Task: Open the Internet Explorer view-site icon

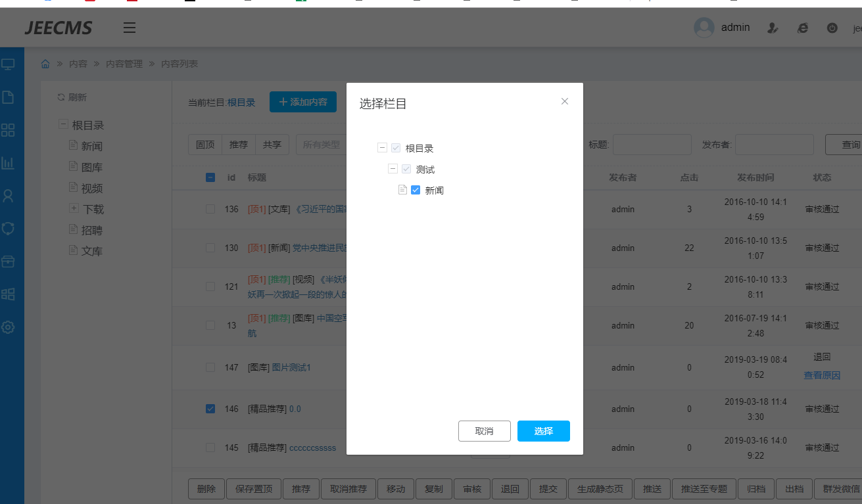Action: tap(803, 28)
